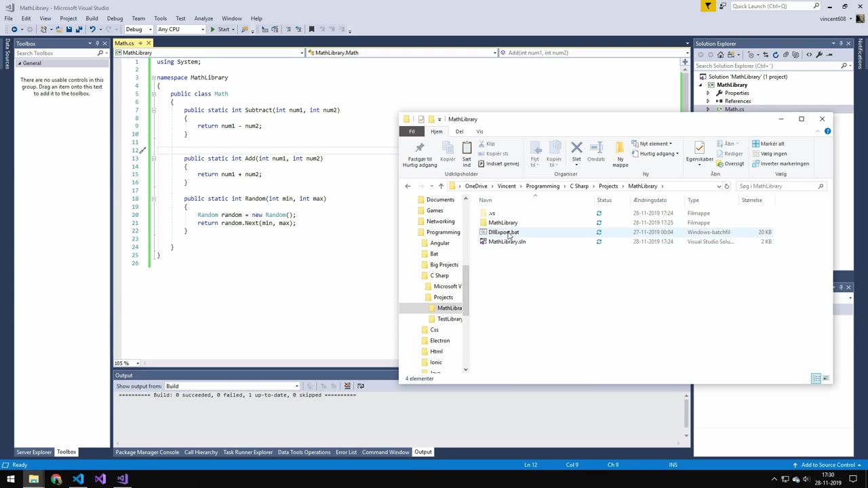This screenshot has height=488, width=868.
Task: Click the notification filter flag icon
Action: (x=708, y=6)
